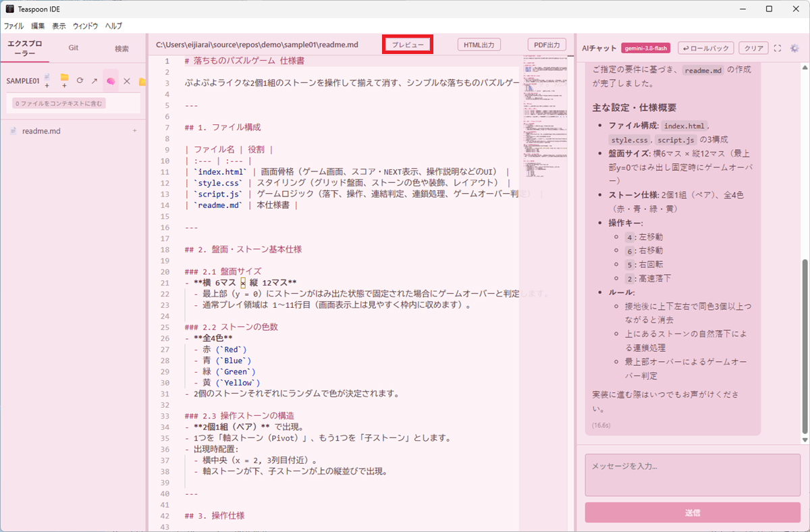
Task: Refresh the SAMPLE01 explorer tree
Action: (x=80, y=80)
